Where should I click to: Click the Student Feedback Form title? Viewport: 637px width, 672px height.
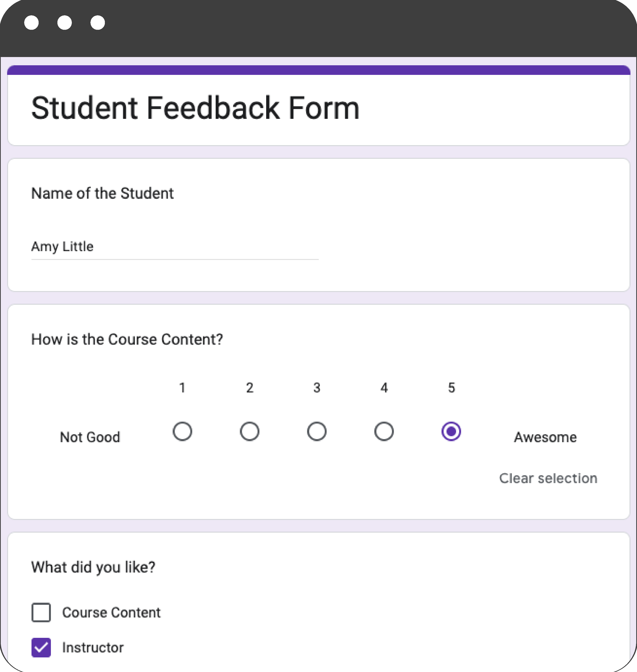pos(195,108)
